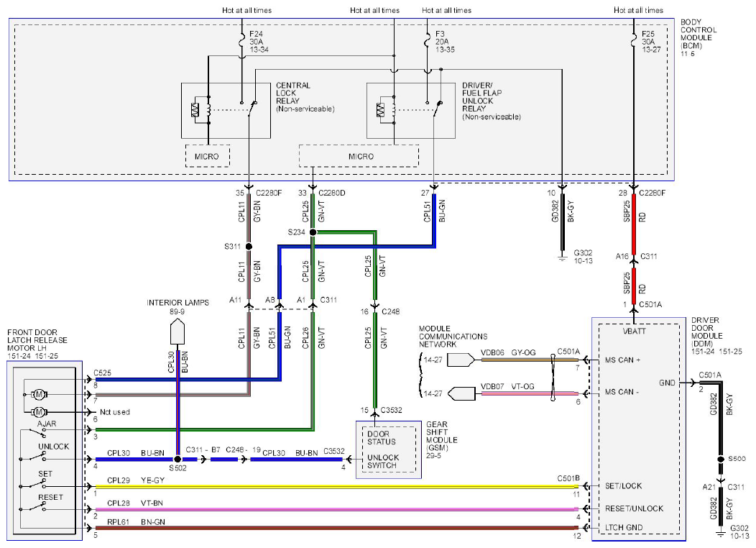The image size is (756, 548).
Task: Click the Interior Lamps pentagon reference symbol
Action: pyautogui.click(x=178, y=332)
